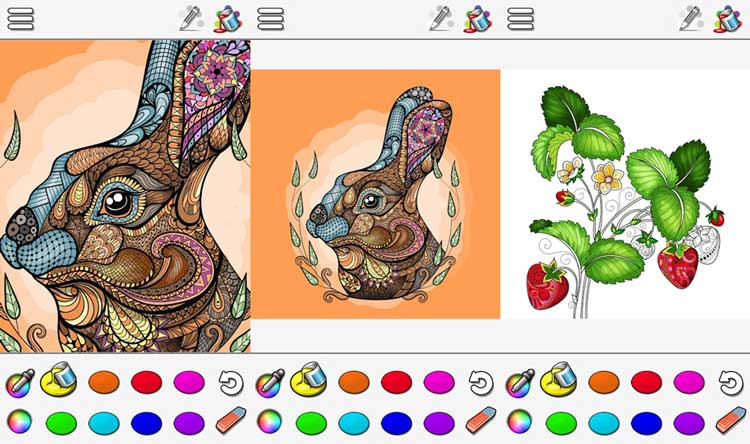Pick the eyedropper tool in left palette
Screen dimensions: 750x444
point(20,383)
